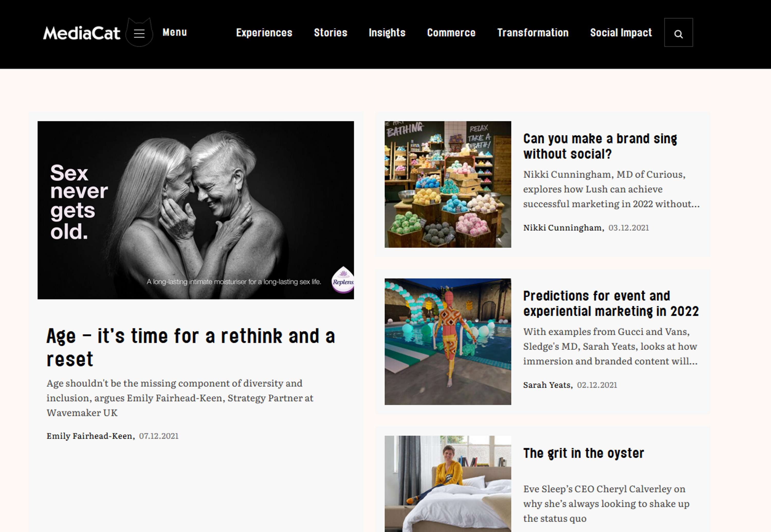Open the virtual avatar pool thumbnail
This screenshot has width=771, height=532.
pos(448,342)
